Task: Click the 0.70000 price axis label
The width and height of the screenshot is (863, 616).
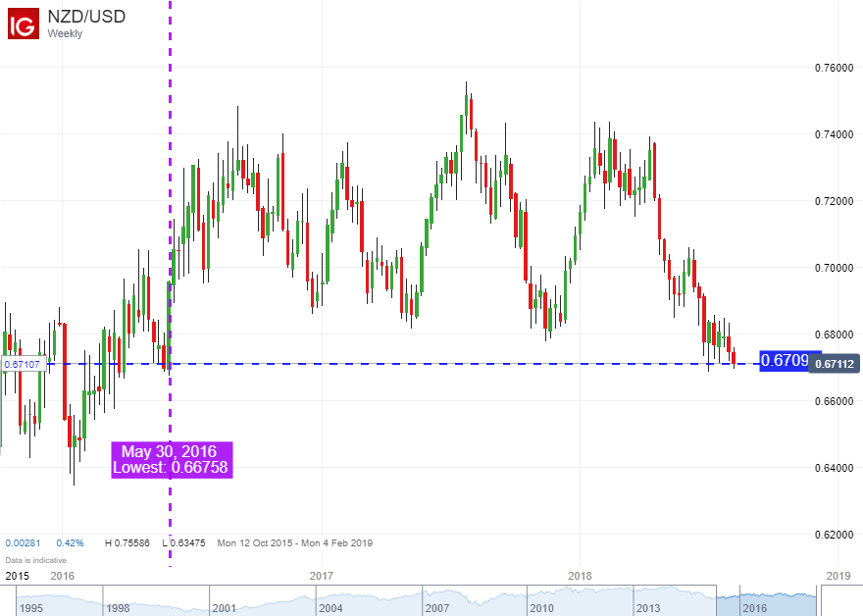Action: 834,268
